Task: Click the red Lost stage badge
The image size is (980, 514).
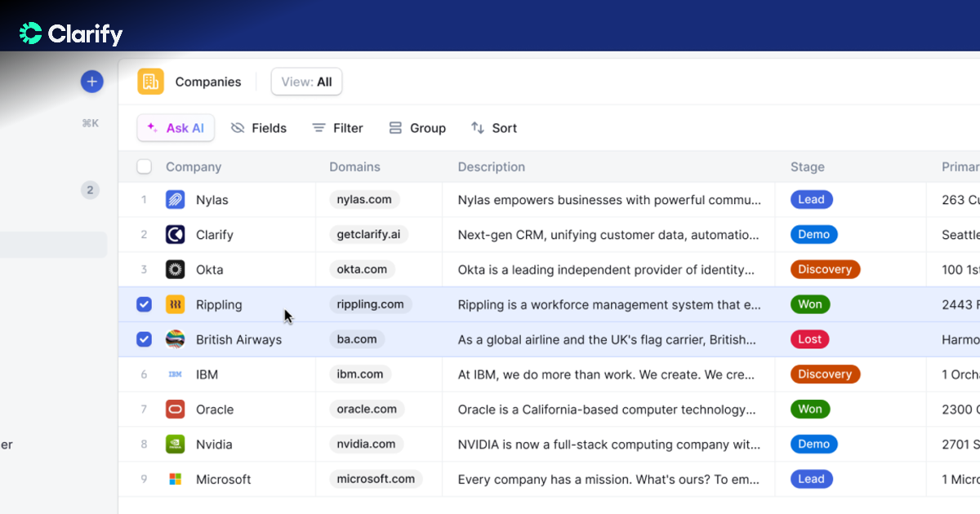Action: (809, 339)
